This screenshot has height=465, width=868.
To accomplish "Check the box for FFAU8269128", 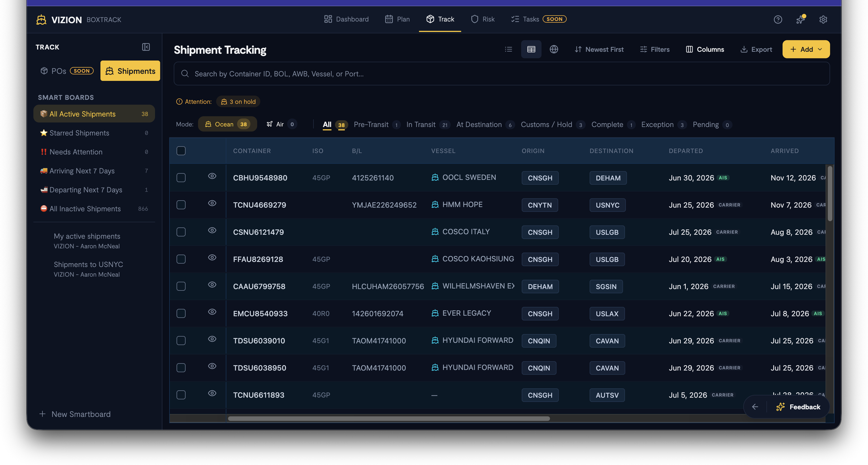I will (x=181, y=259).
